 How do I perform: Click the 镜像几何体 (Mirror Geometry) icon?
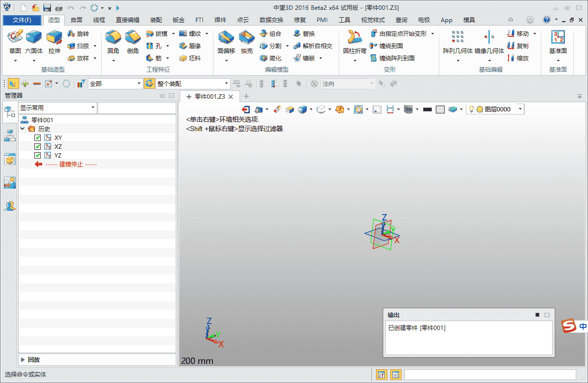[489, 38]
